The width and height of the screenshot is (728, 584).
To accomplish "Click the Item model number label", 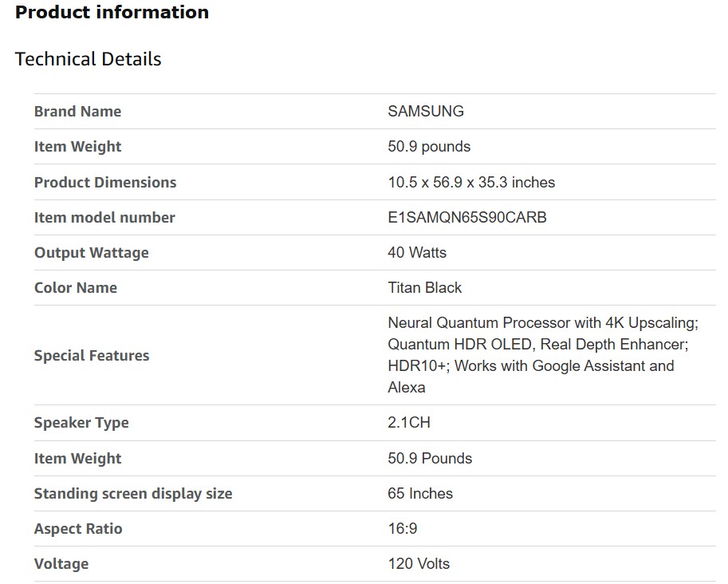I will pyautogui.click(x=104, y=217).
